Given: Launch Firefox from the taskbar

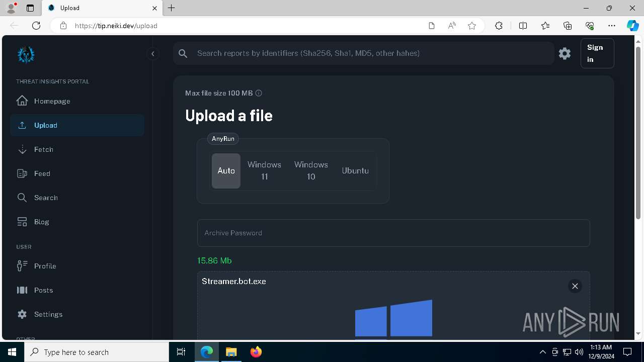Looking at the screenshot, I should coord(256,352).
